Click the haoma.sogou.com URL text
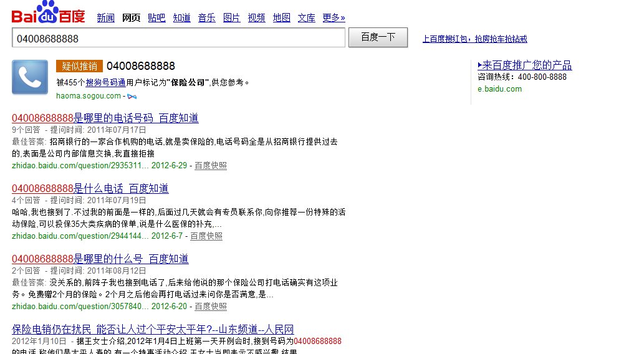This screenshot has height=354, width=644. point(89,96)
